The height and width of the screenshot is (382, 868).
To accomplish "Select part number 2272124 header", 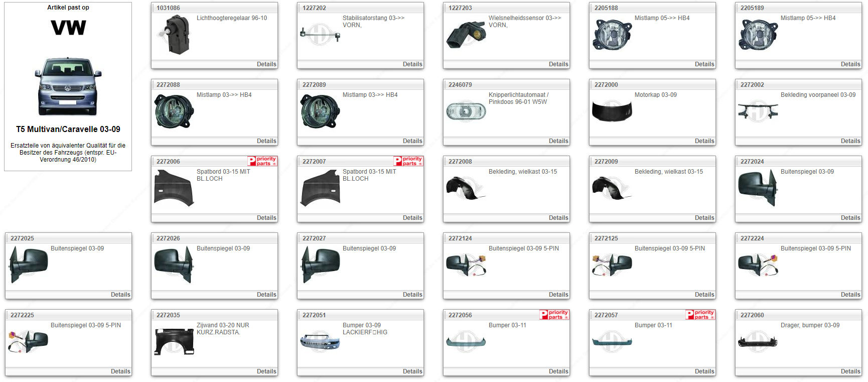I will point(460,238).
